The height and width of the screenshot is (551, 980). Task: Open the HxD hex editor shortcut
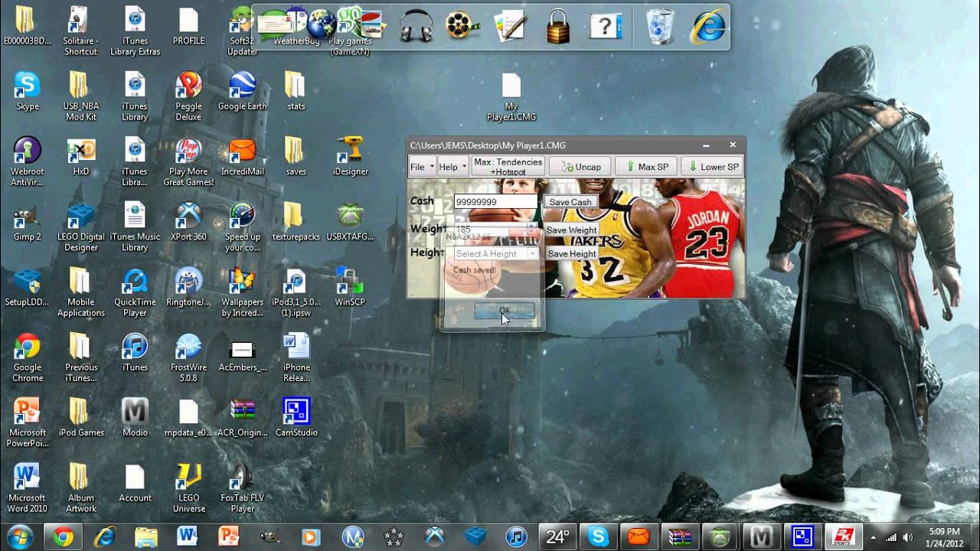pyautogui.click(x=81, y=157)
